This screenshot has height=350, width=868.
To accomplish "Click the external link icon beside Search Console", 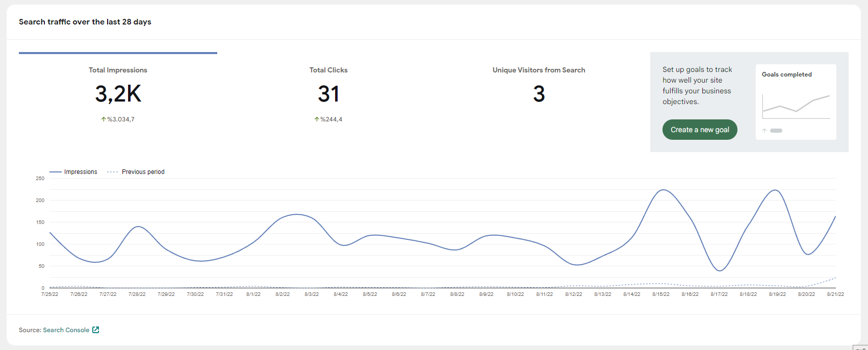I will pos(95,330).
